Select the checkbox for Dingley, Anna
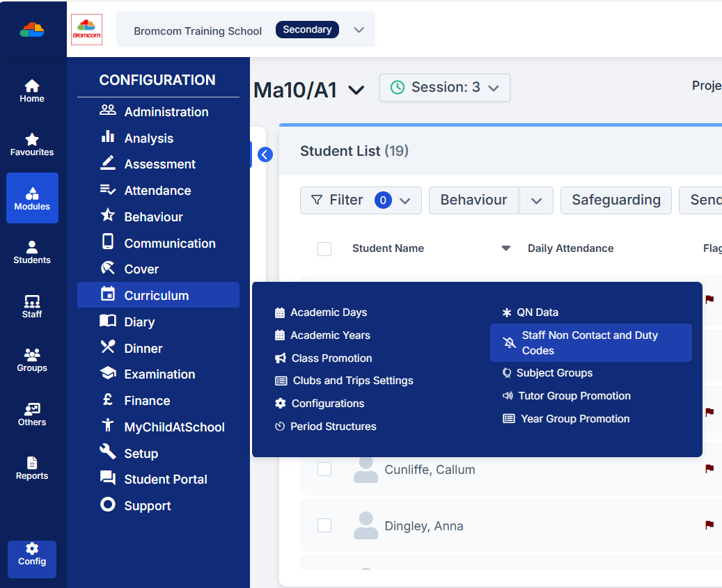This screenshot has width=722, height=588. (x=324, y=526)
